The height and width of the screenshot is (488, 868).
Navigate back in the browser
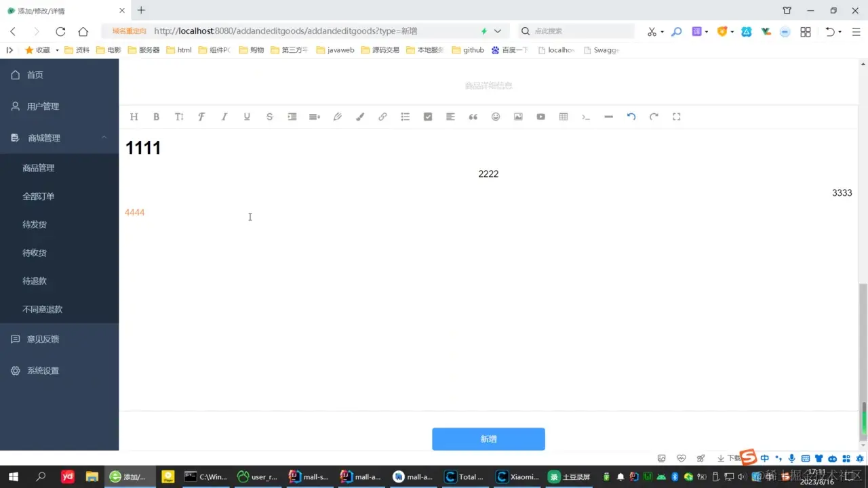point(13,31)
